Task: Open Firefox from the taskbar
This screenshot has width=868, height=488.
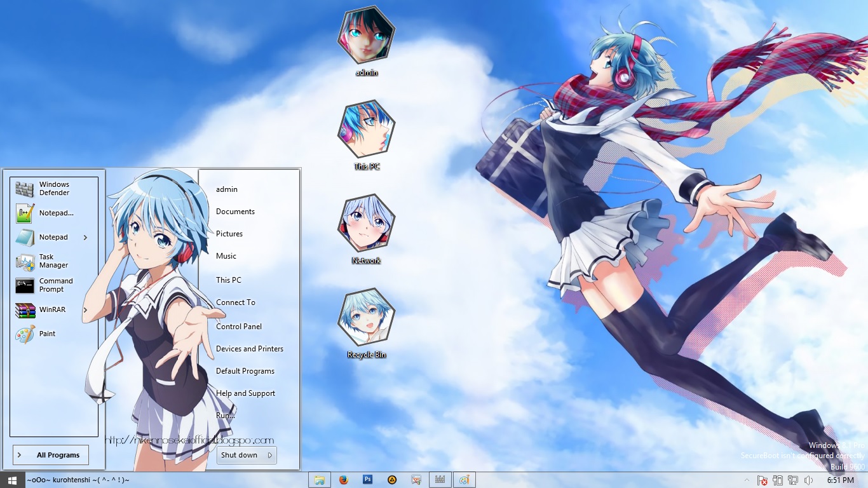Action: click(x=343, y=480)
